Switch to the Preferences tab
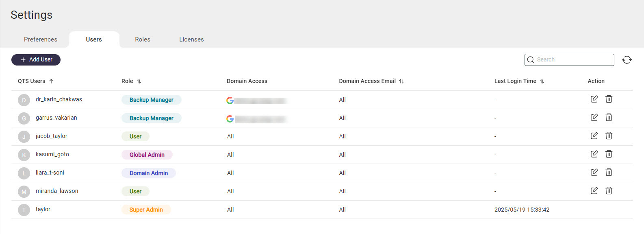 [41, 39]
